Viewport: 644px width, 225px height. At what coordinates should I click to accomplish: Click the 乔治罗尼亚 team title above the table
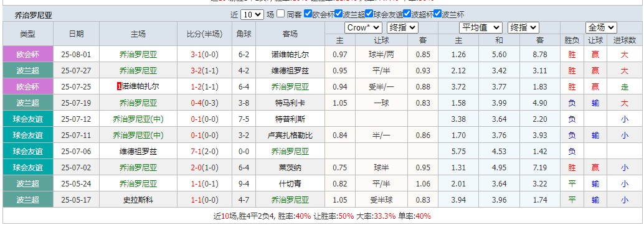pyautogui.click(x=34, y=15)
